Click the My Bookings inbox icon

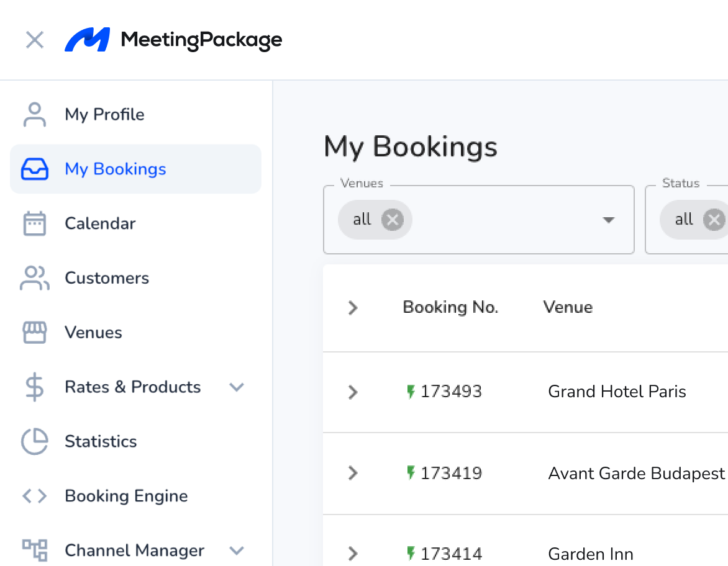coord(36,169)
